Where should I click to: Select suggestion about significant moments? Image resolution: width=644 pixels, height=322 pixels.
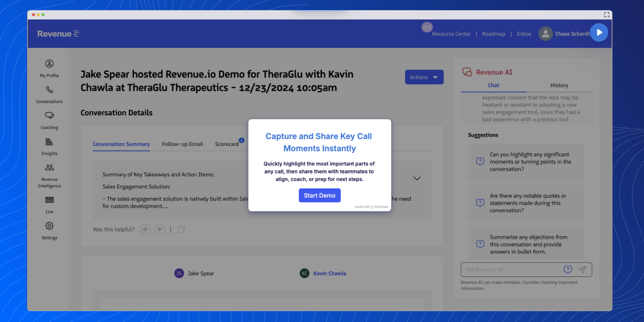(526, 162)
